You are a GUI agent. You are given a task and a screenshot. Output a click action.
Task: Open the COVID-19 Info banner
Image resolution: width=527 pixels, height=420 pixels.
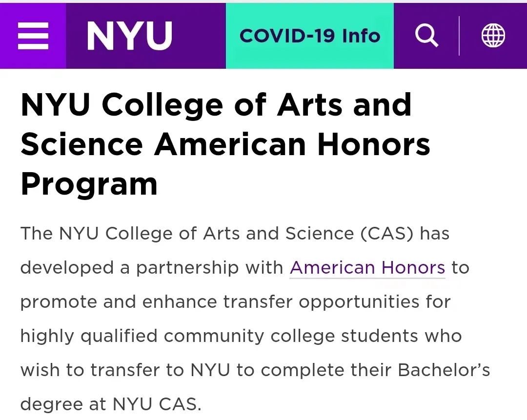[310, 36]
